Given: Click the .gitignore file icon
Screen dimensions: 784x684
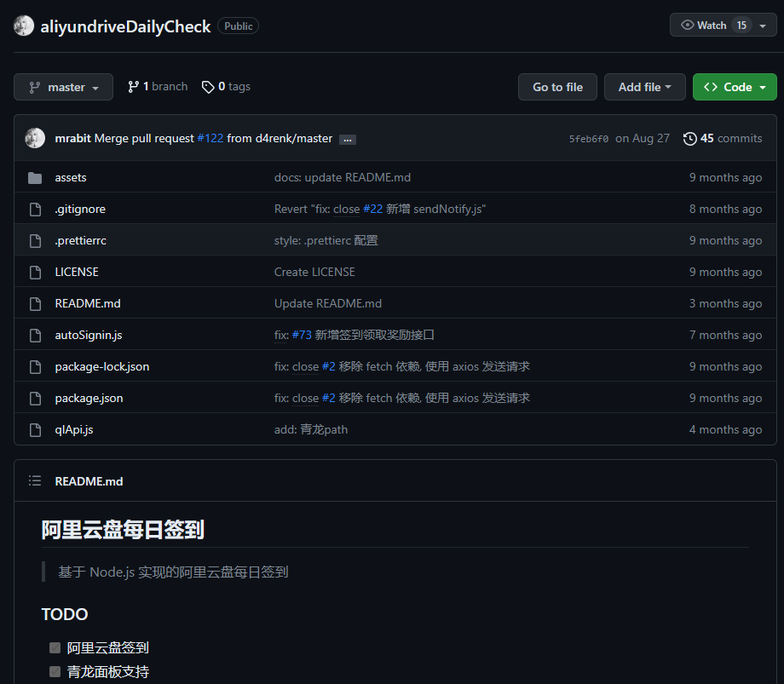Looking at the screenshot, I should tap(35, 210).
